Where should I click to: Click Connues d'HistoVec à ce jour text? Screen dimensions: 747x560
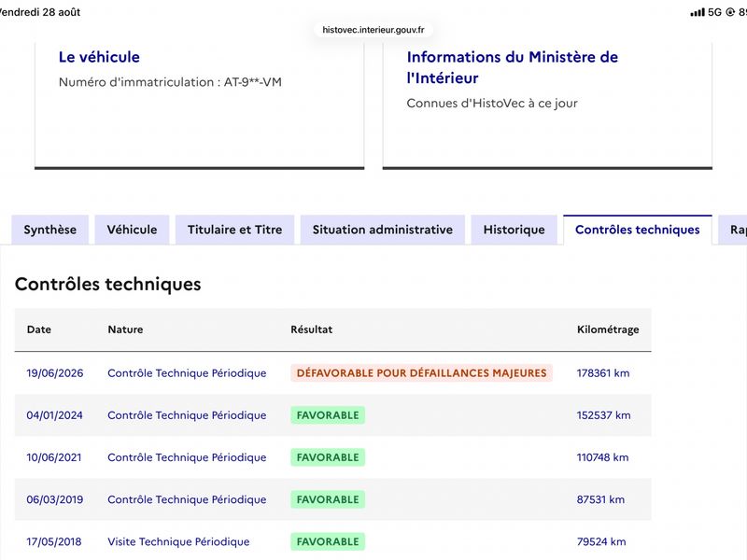pyautogui.click(x=492, y=104)
